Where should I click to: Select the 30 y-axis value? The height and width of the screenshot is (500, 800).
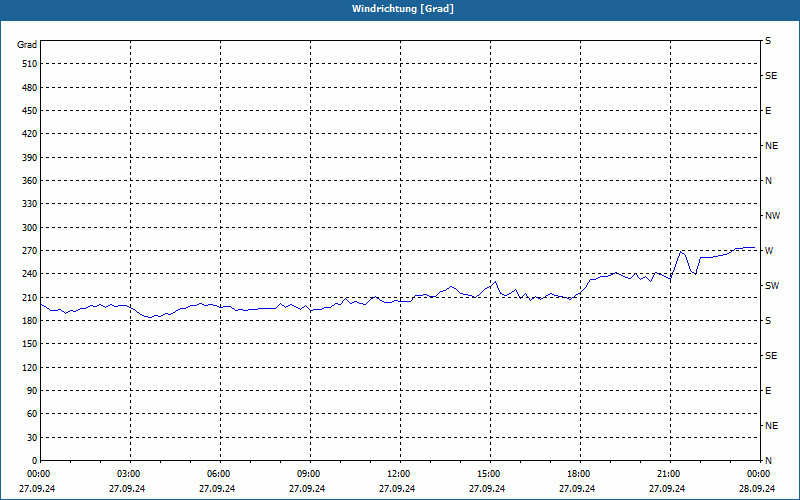[32, 437]
